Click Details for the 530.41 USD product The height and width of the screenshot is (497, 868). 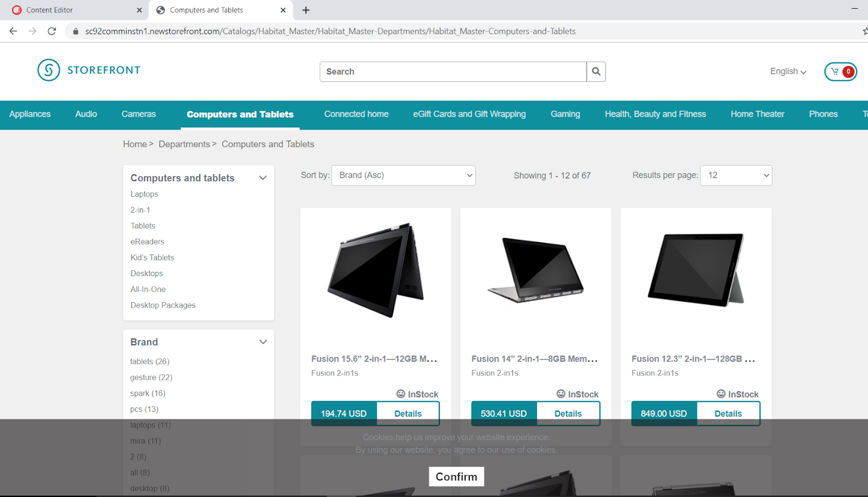click(568, 413)
